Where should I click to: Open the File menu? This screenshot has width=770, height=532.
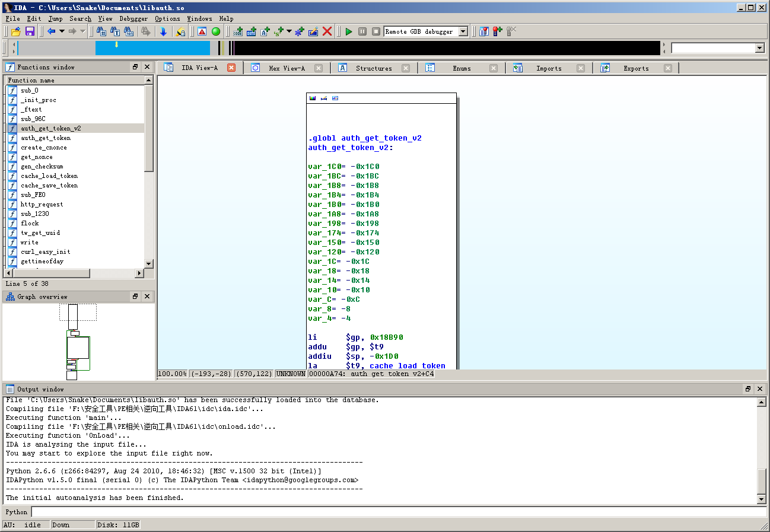pos(12,18)
